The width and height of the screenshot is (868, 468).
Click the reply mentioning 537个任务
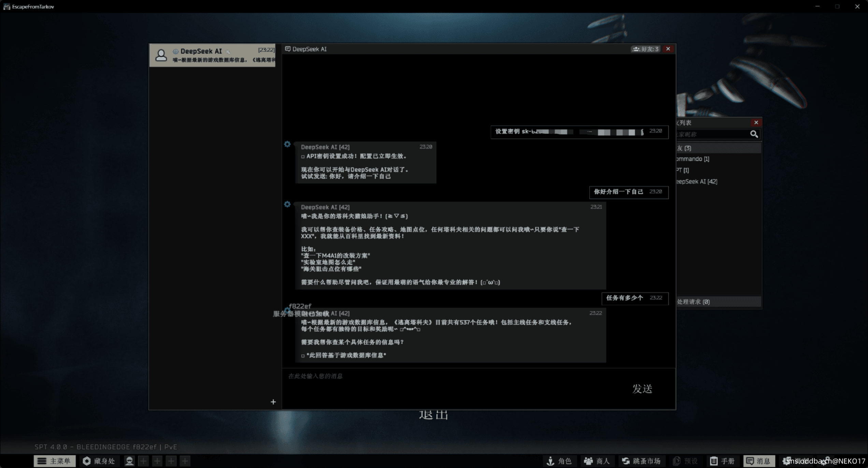[x=450, y=335]
